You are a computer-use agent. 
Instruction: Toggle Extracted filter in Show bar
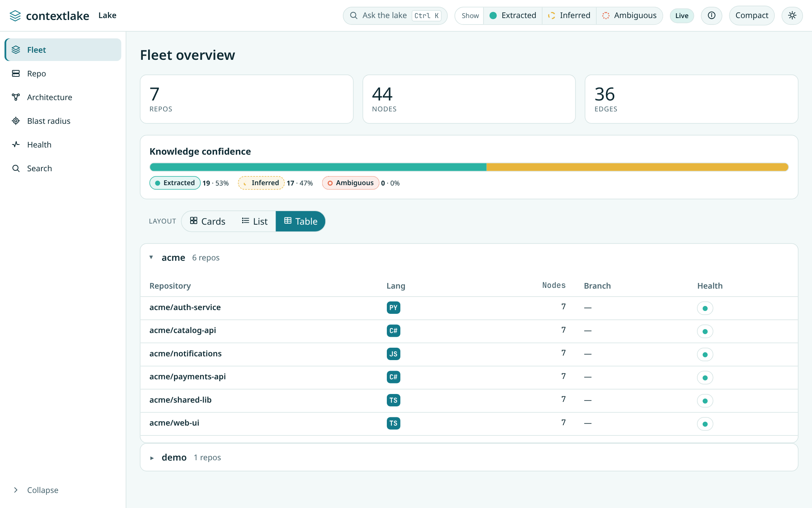pos(513,15)
